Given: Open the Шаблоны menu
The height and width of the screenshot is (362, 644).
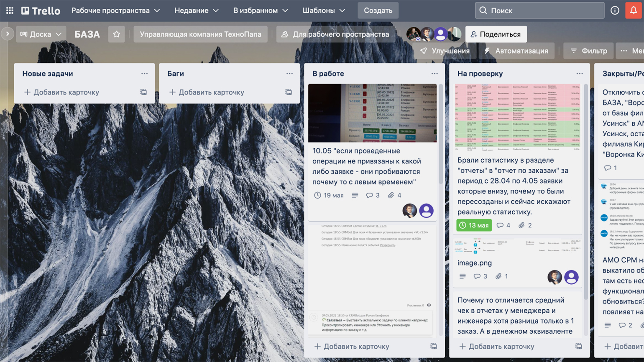Looking at the screenshot, I should click(324, 10).
